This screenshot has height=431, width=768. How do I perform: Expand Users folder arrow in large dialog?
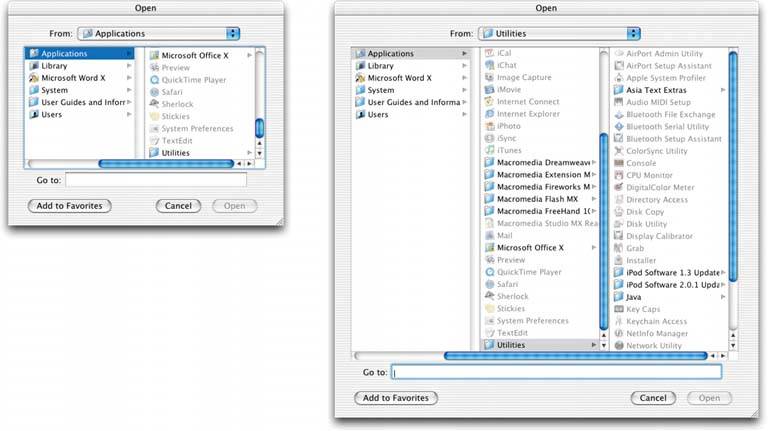[x=464, y=114]
